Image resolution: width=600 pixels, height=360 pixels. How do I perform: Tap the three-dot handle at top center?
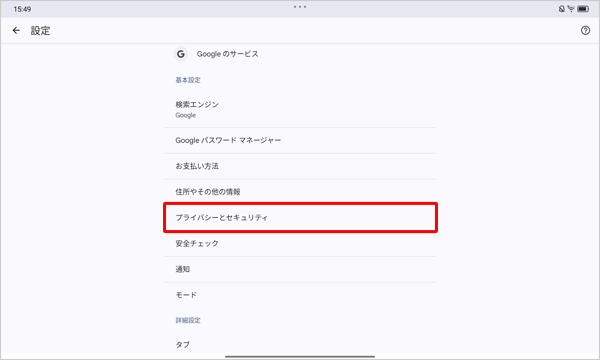coord(300,7)
